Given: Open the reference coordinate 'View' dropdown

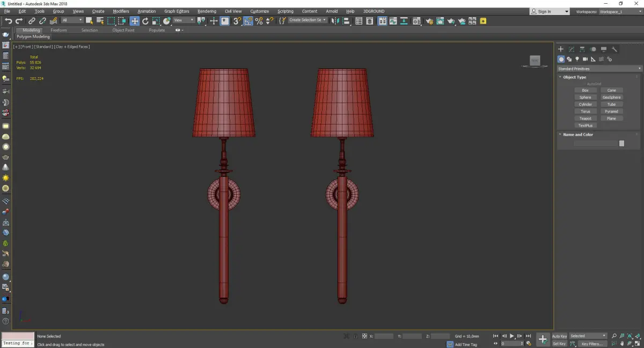Looking at the screenshot, I should click(x=184, y=20).
